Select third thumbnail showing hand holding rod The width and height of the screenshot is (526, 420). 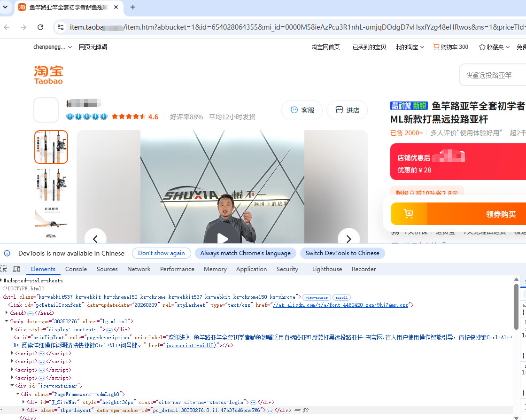pyautogui.click(x=51, y=221)
